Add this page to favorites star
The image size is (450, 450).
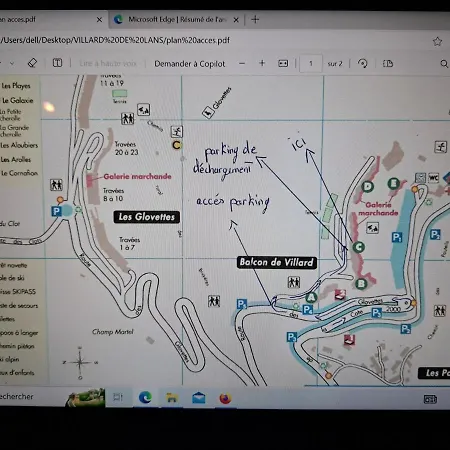coord(437,41)
